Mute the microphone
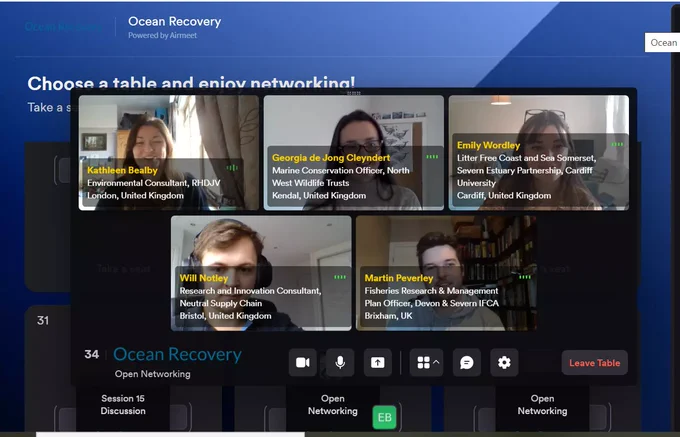This screenshot has width=680, height=437. tap(340, 362)
